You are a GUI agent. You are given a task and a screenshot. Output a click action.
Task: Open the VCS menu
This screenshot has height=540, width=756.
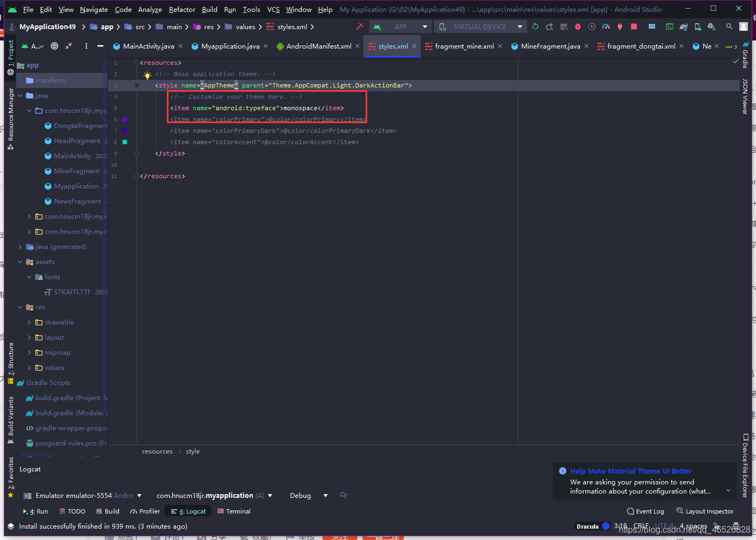(273, 9)
